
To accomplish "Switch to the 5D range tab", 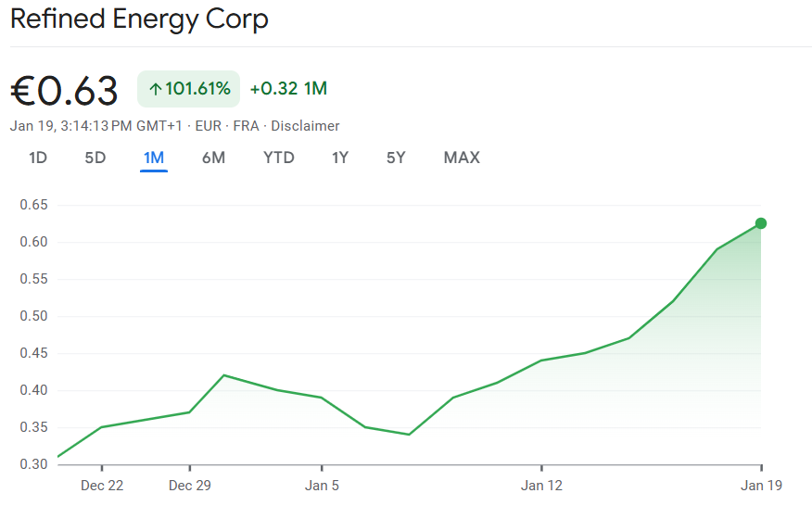I will [95, 158].
